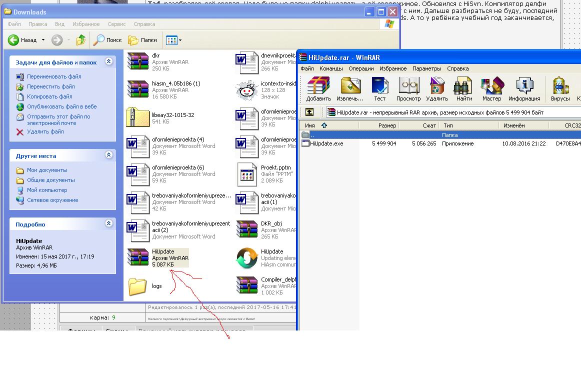Go up one level in WinRAR archive

pyautogui.click(x=309, y=112)
